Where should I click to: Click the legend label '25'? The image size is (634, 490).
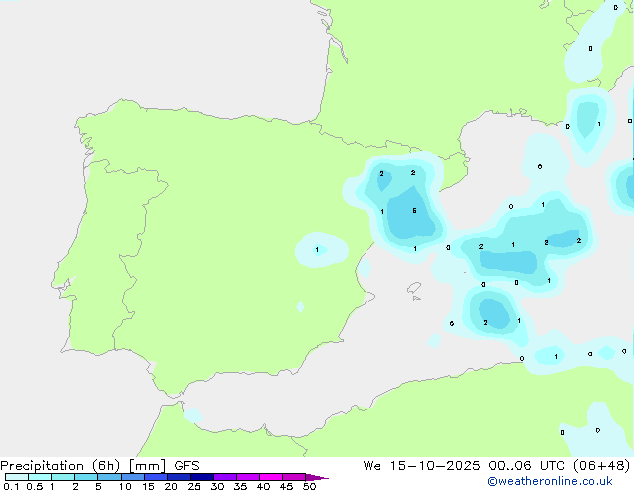[x=194, y=486]
